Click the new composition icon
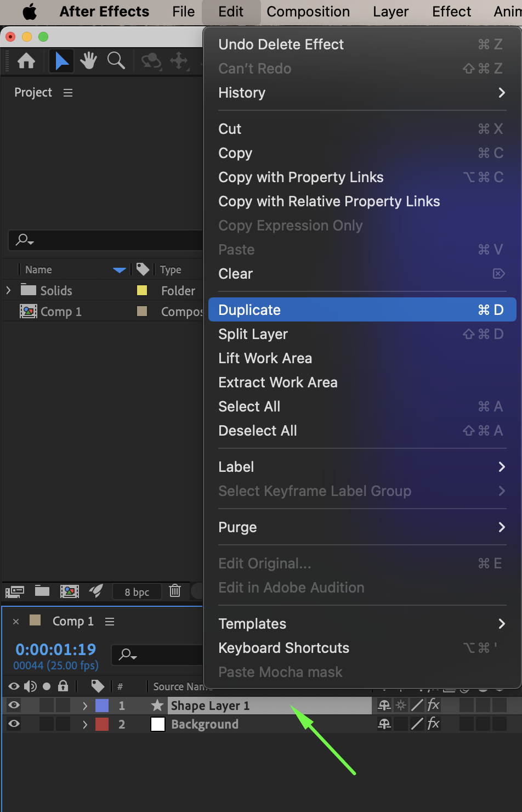 (x=69, y=591)
